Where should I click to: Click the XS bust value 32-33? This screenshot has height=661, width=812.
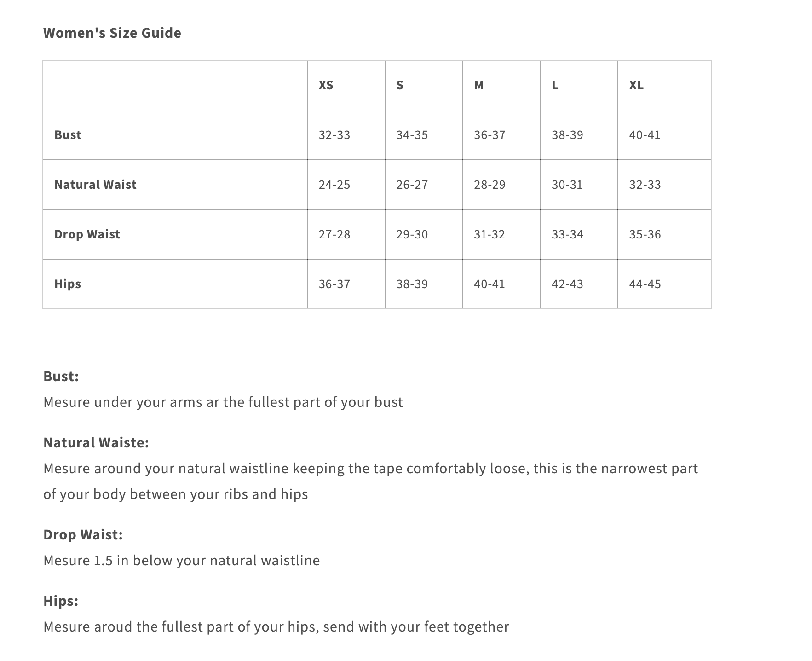click(x=334, y=135)
